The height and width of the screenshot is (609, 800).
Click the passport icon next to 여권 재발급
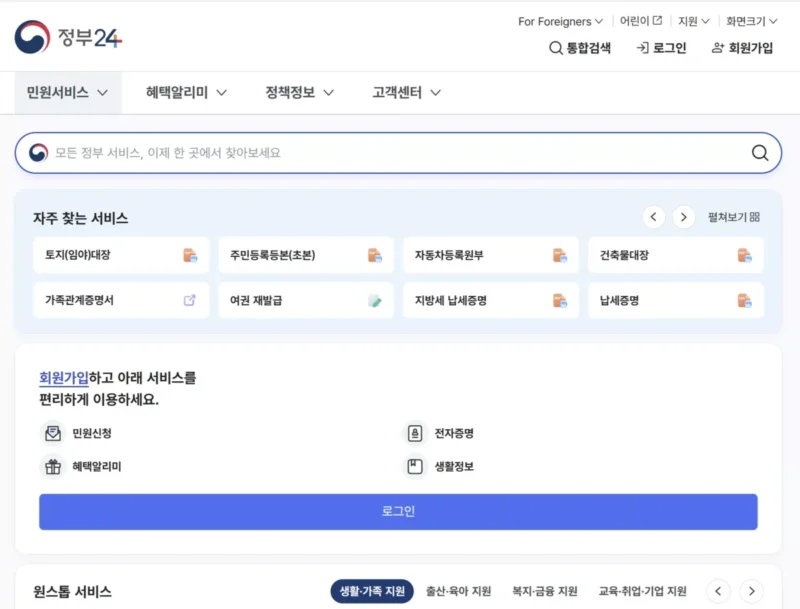[374, 299]
